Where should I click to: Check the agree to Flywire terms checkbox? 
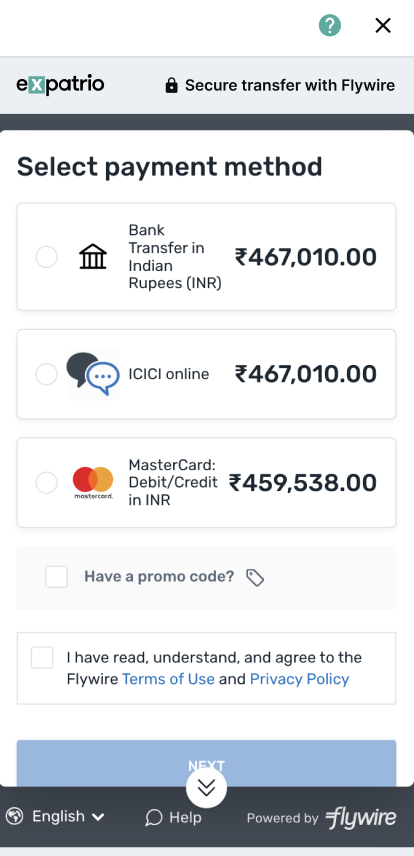tap(42, 657)
